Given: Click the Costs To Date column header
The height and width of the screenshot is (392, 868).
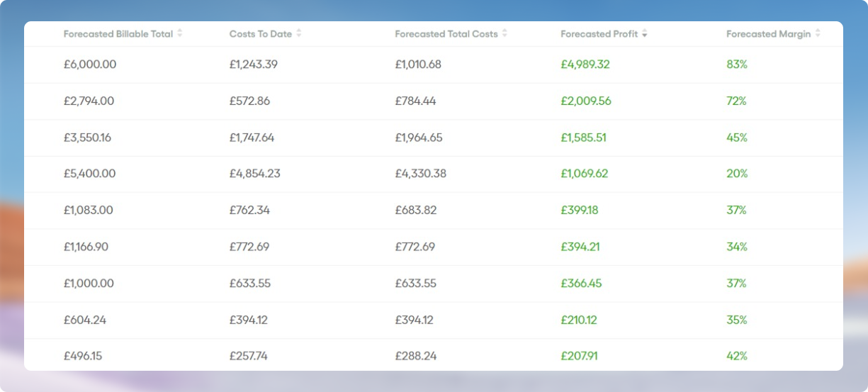Looking at the screenshot, I should coord(261,33).
